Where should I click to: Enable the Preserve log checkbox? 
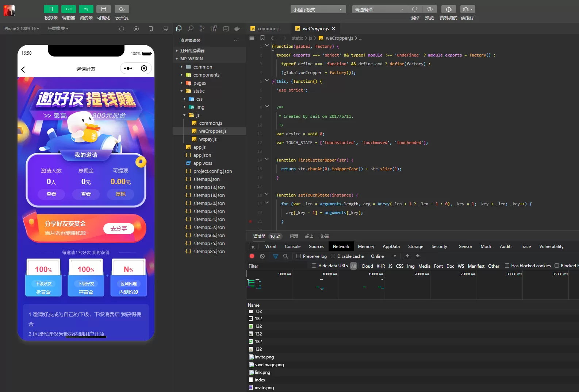pos(299,256)
